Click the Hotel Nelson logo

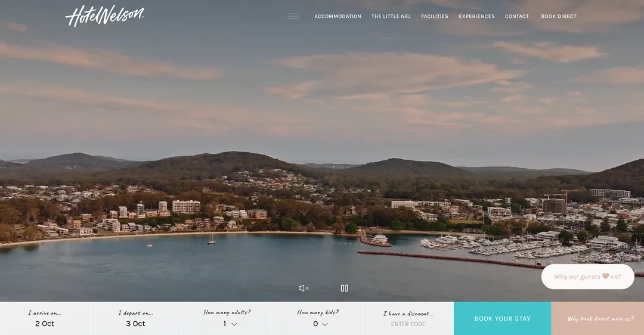[x=105, y=17]
